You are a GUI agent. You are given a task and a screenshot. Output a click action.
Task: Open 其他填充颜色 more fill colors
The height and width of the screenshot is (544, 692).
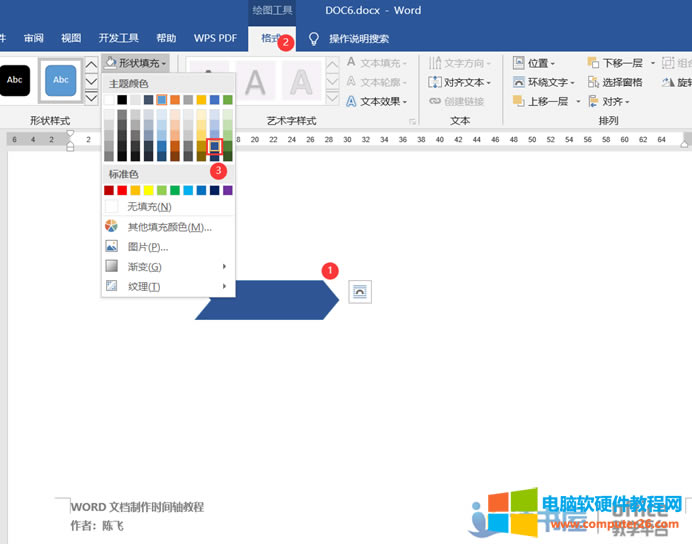point(168,227)
